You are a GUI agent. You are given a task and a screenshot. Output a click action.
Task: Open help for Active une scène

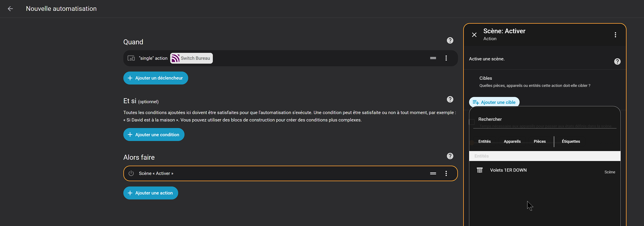[617, 61]
